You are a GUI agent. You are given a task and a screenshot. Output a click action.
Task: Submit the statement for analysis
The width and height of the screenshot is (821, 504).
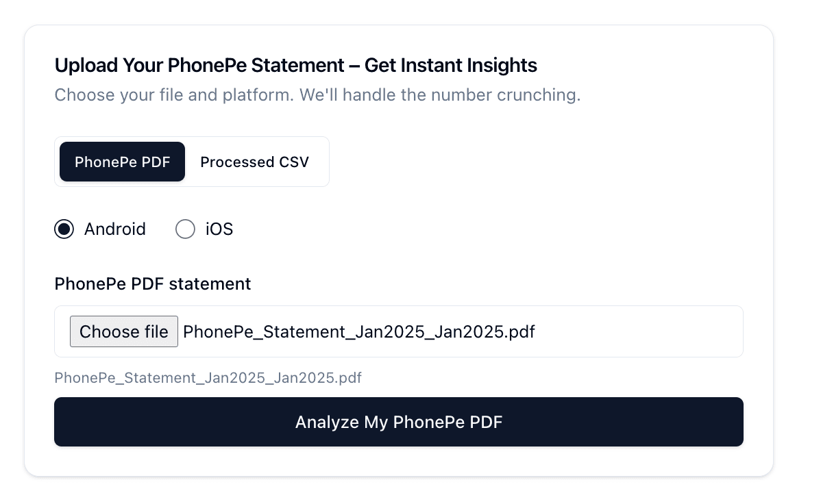click(x=398, y=422)
